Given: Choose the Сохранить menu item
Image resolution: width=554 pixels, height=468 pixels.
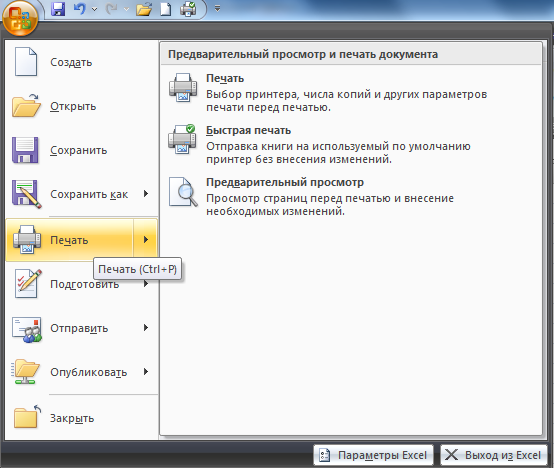Looking at the screenshot, I should pos(82,150).
